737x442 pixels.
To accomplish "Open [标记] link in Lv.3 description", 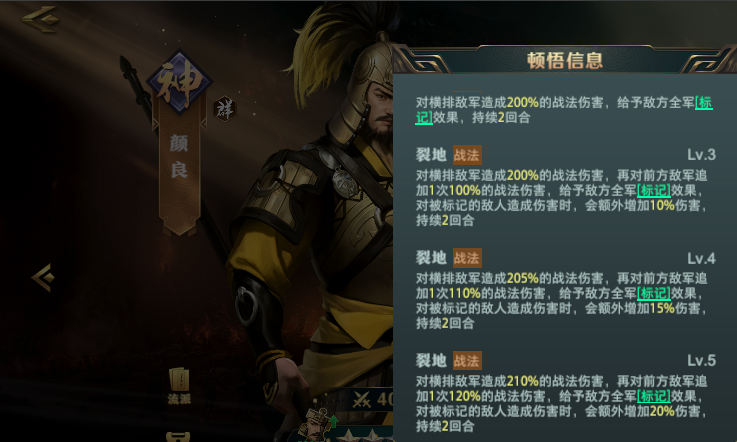I will tap(653, 190).
